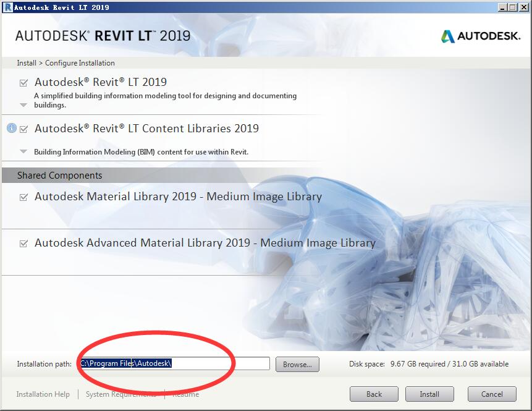Click the info icon beside Content Libraries
This screenshot has width=532, height=411.
(x=12, y=128)
